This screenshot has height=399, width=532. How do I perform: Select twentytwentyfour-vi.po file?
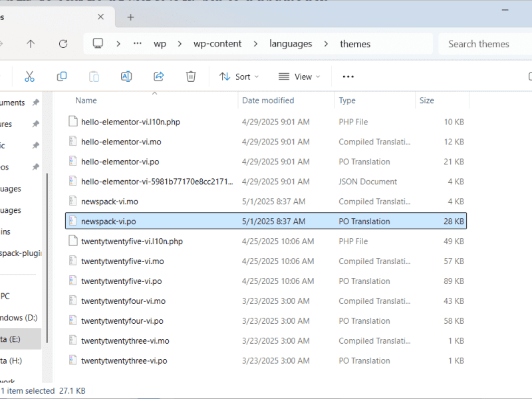(266, 321)
